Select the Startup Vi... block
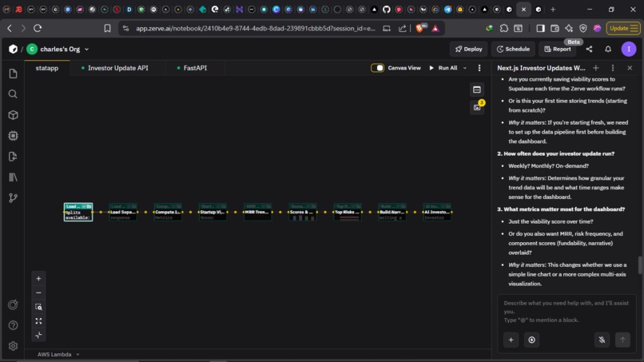The width and height of the screenshot is (644, 362). [x=213, y=212]
